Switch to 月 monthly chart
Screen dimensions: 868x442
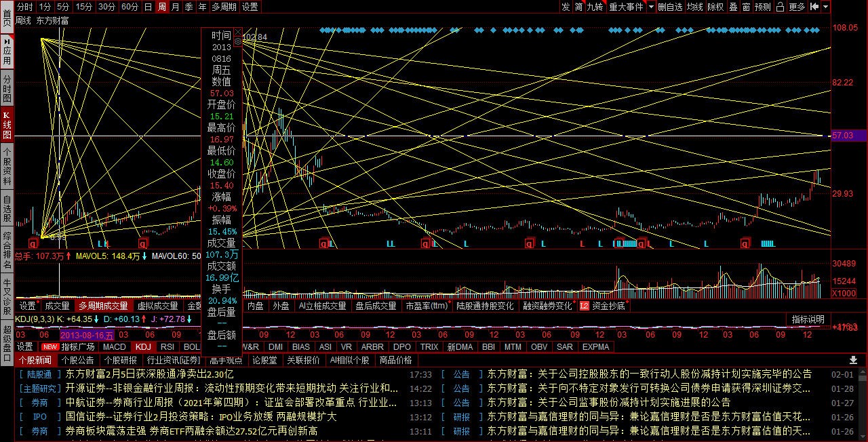(176, 7)
